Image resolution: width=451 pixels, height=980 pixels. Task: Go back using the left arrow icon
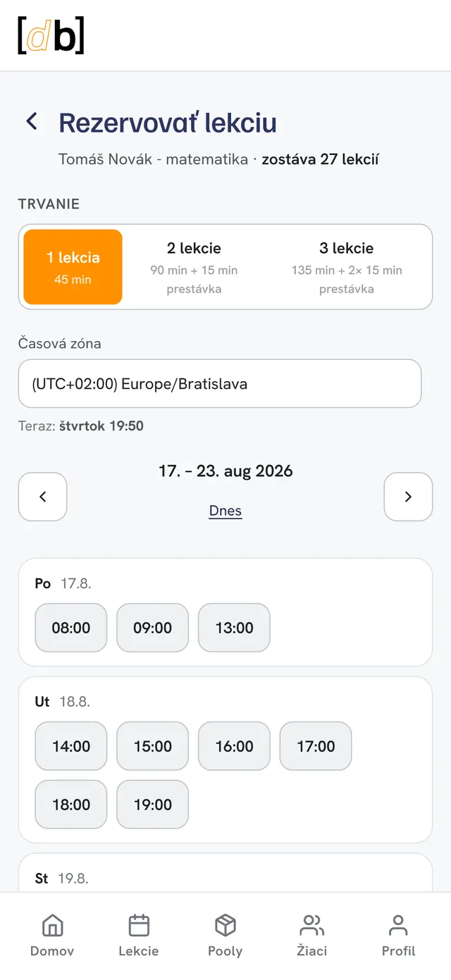click(x=32, y=121)
